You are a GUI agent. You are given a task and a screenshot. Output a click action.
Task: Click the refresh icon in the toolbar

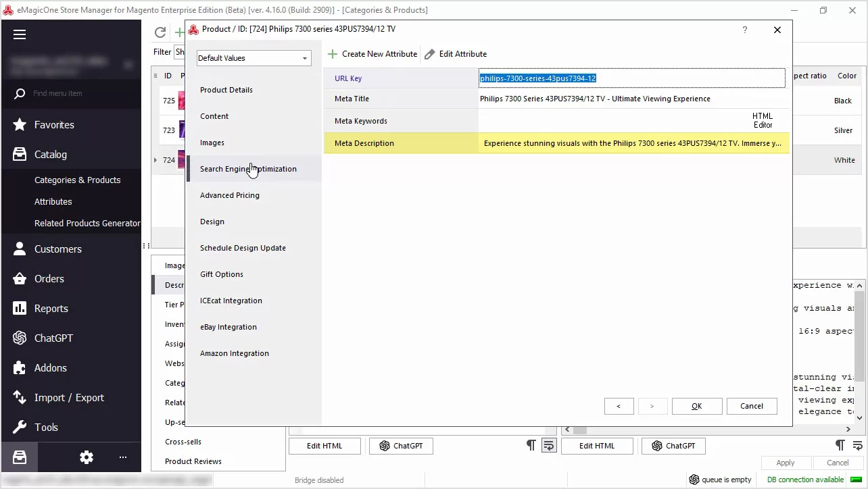(160, 32)
